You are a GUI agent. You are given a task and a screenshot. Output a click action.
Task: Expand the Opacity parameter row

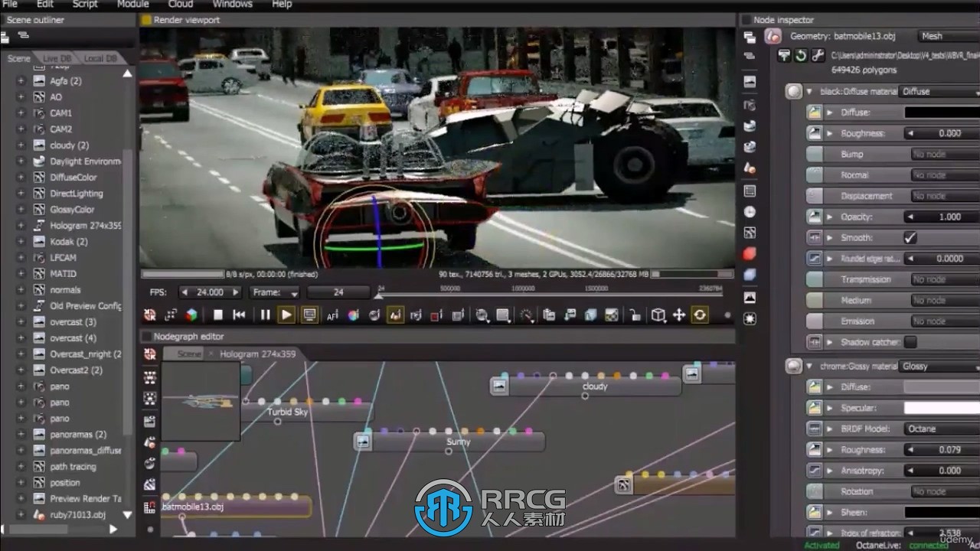click(830, 217)
